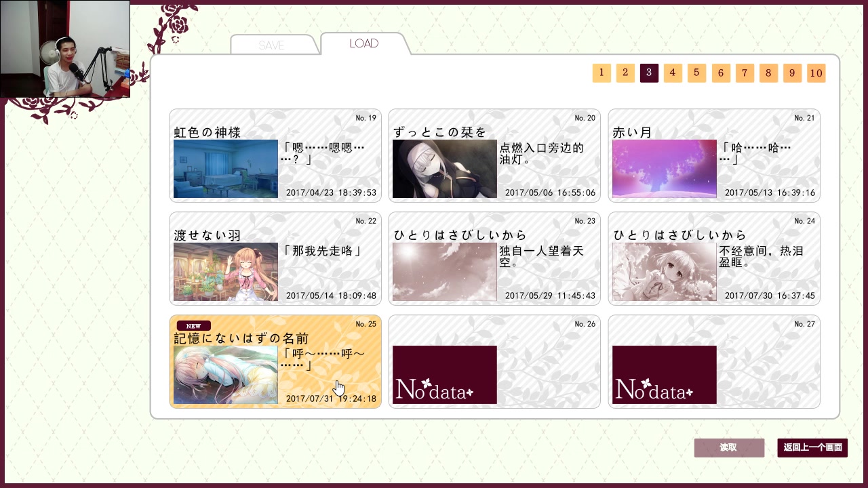The image size is (868, 488).
Task: Click the NEW badge on slot 25
Action: point(193,325)
